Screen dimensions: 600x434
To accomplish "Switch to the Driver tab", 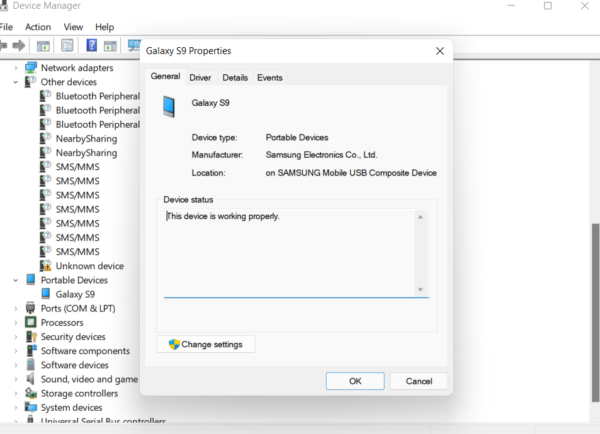I will (200, 77).
